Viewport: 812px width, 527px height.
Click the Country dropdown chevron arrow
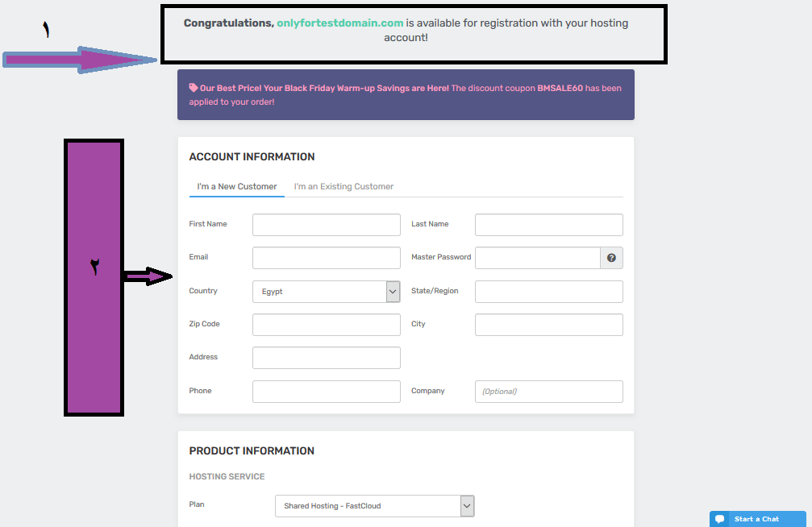(x=393, y=292)
